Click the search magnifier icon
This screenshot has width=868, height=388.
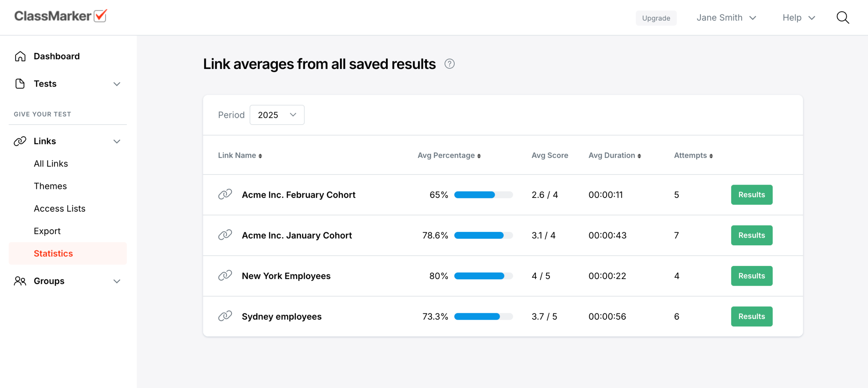point(843,17)
